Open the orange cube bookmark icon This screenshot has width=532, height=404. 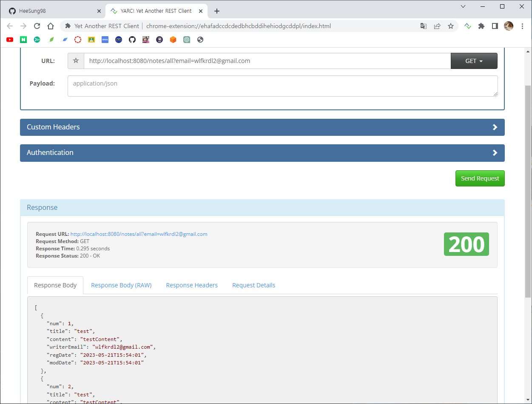click(173, 40)
